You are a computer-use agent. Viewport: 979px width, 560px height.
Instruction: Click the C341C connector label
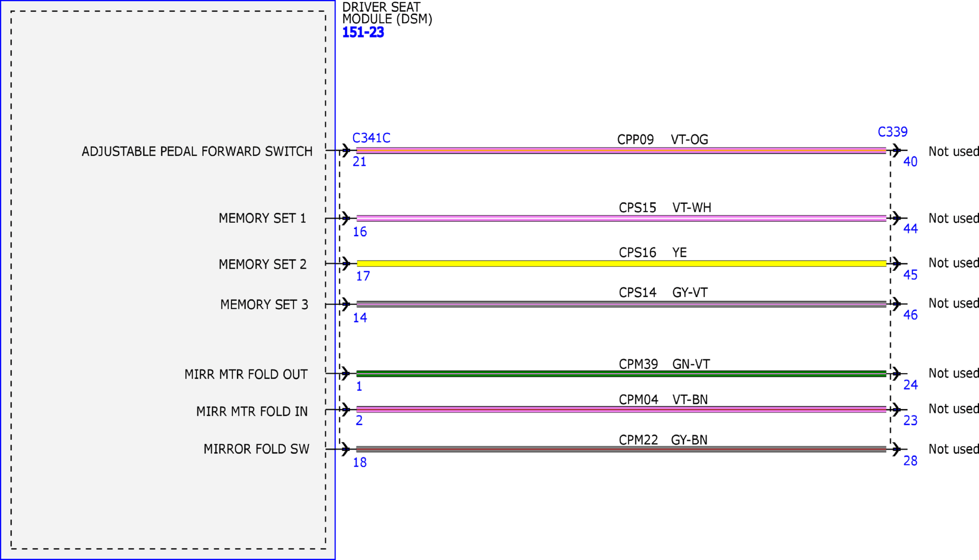click(371, 138)
